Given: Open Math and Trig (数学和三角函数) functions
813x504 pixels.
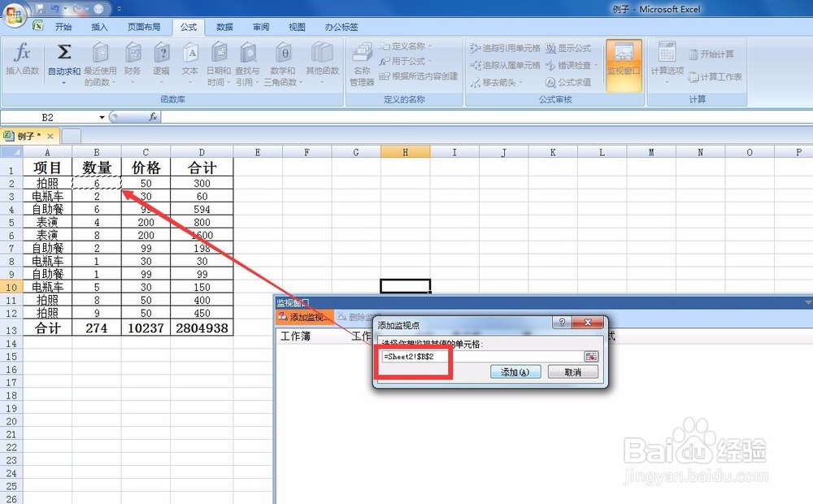Looking at the screenshot, I should coord(283,64).
